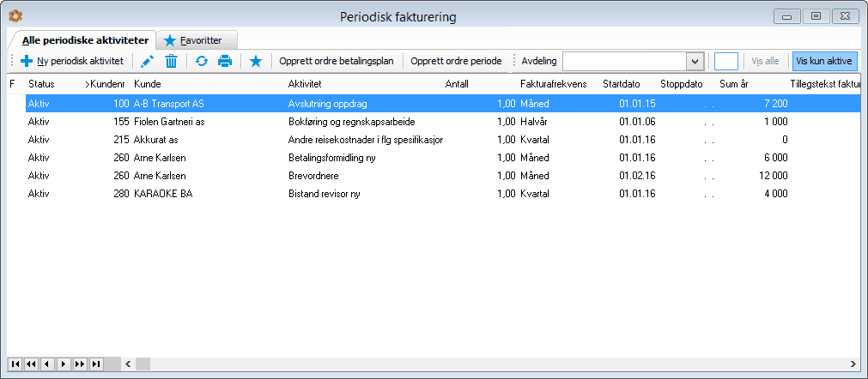
Task: Click the trash can delete icon
Action: [x=172, y=62]
